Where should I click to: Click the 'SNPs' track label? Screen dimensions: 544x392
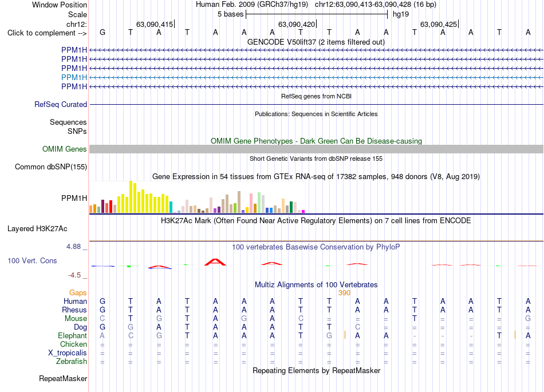(77, 132)
